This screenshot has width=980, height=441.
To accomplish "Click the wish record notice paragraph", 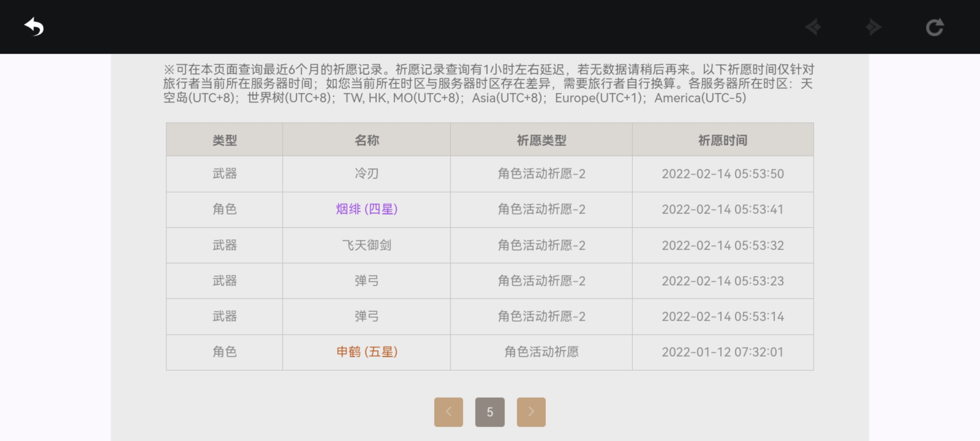I will pyautogui.click(x=489, y=83).
